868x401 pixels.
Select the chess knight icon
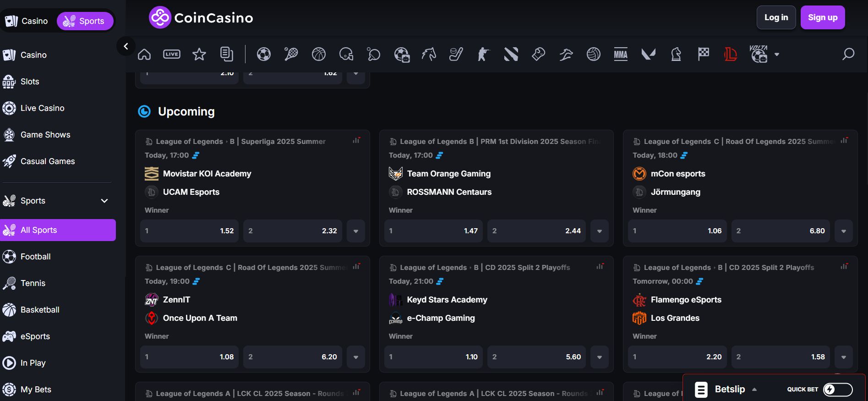676,55
